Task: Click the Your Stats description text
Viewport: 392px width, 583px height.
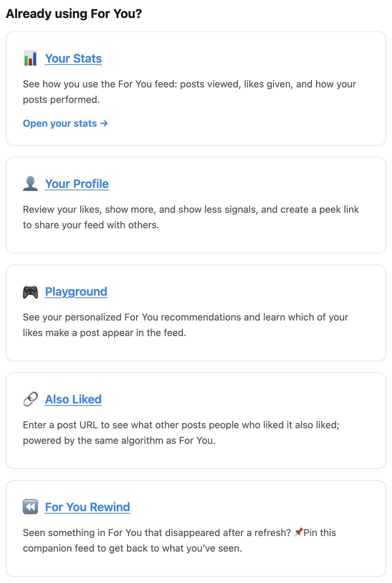Action: click(x=189, y=92)
